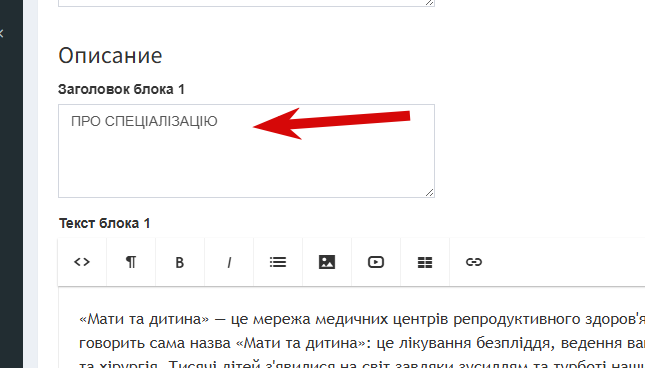The image size is (645, 368).
Task: Insert a table into text block
Action: tap(425, 262)
